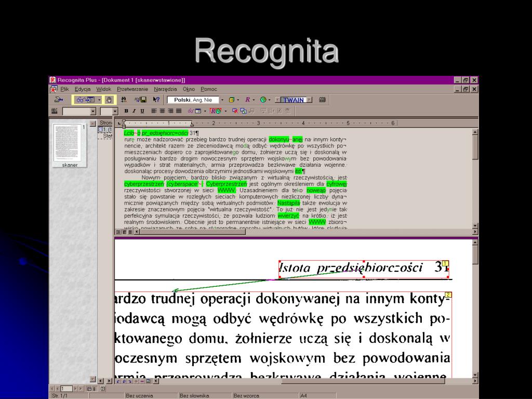The width and height of the screenshot is (532, 399).
Task: Click the overlapping blue zones icon
Action: coord(243,111)
